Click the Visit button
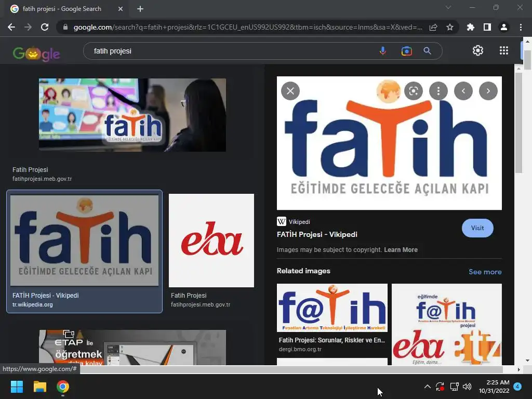This screenshot has width=532, height=399. pyautogui.click(x=477, y=228)
